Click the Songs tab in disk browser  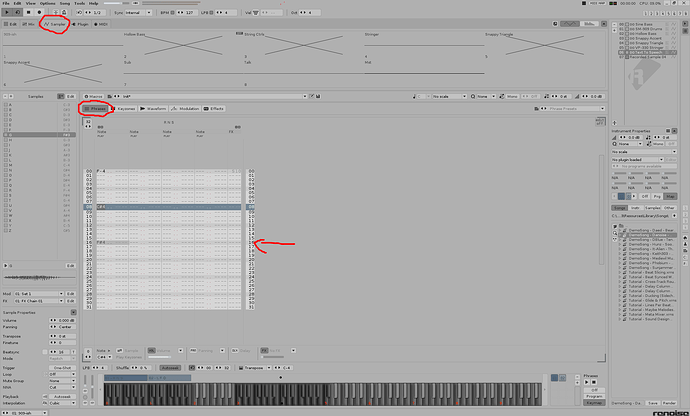(x=620, y=208)
